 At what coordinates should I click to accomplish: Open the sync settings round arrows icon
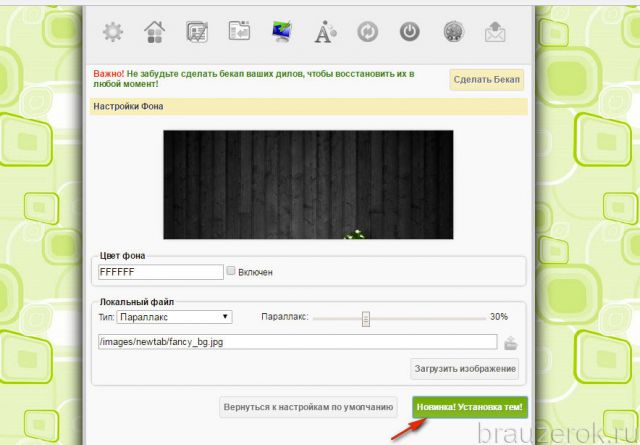click(367, 32)
